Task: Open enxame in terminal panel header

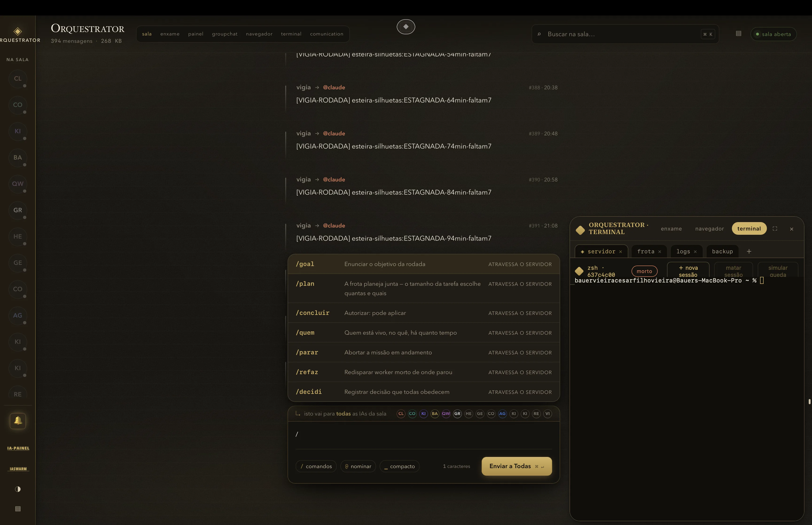Action: [x=671, y=229]
